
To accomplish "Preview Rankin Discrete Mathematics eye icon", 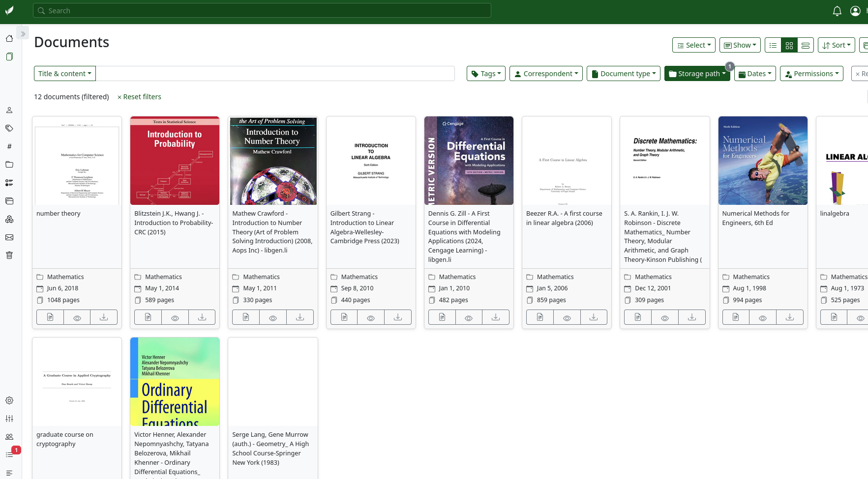I will 665,317.
